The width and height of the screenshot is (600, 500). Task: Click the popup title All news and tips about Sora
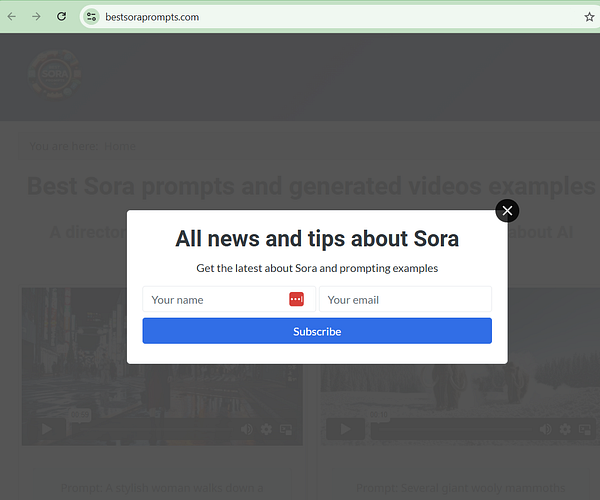[317, 239]
